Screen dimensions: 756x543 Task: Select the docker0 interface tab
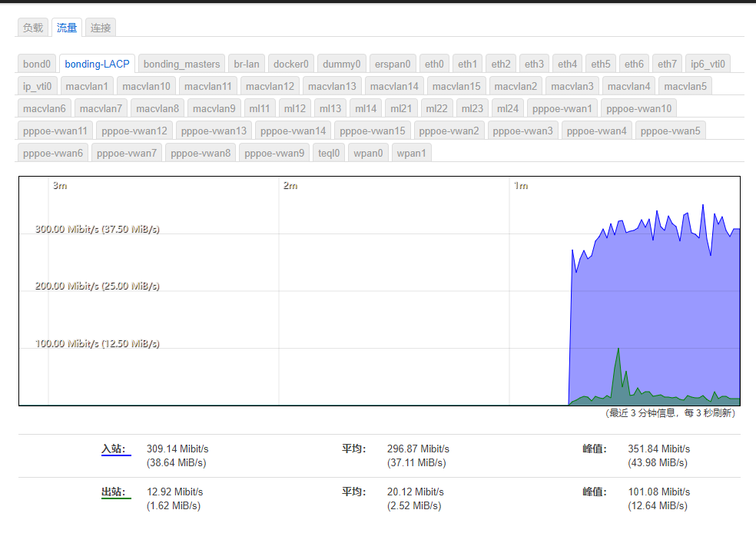[291, 64]
